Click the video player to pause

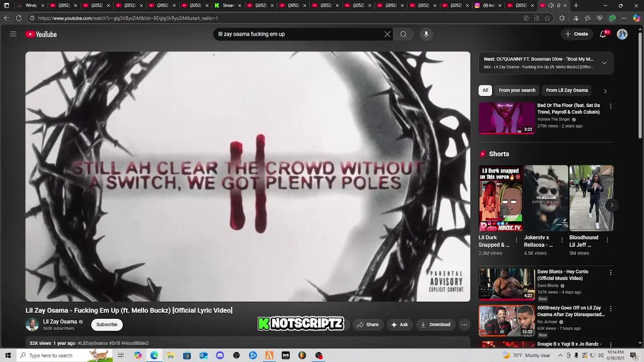pos(248,176)
